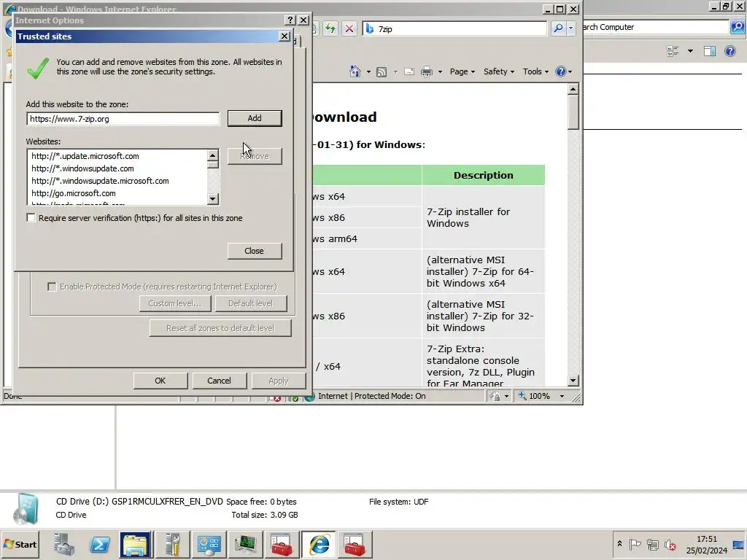Click the Action Center flag tray icon

pyautogui.click(x=635, y=544)
